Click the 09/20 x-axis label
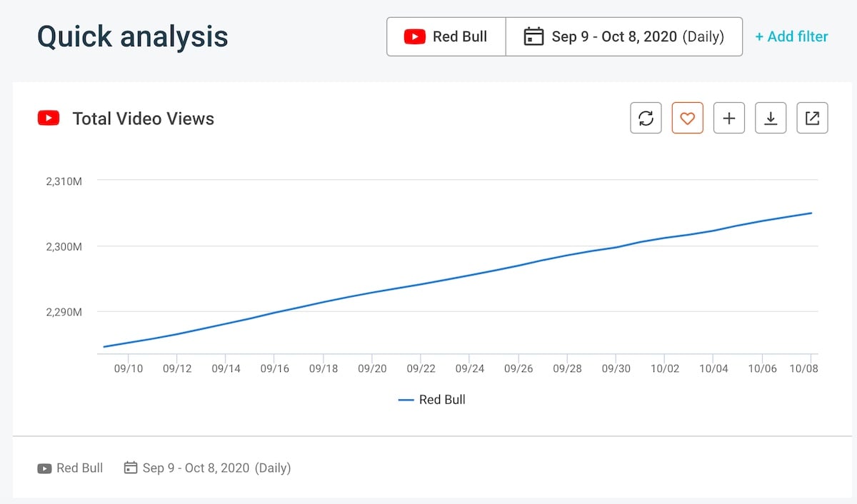The image size is (857, 504). tap(372, 368)
